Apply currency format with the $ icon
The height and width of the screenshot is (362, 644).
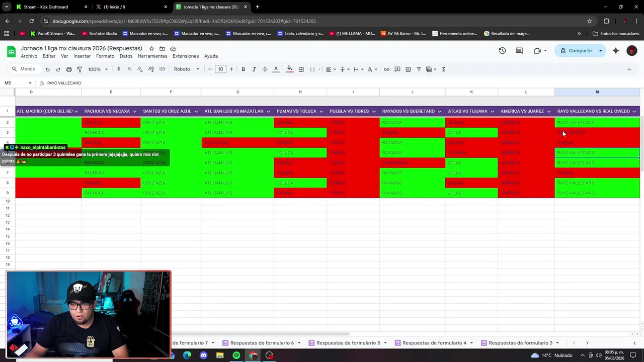(118, 69)
